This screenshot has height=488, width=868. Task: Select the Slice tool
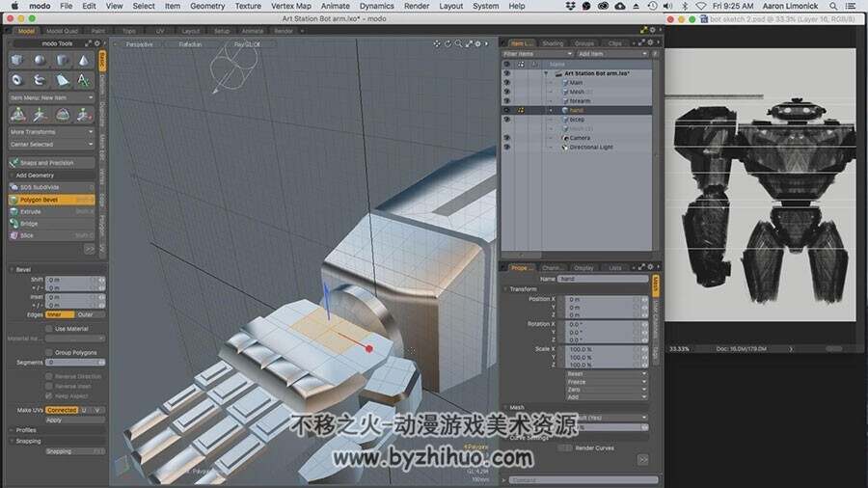(52, 235)
